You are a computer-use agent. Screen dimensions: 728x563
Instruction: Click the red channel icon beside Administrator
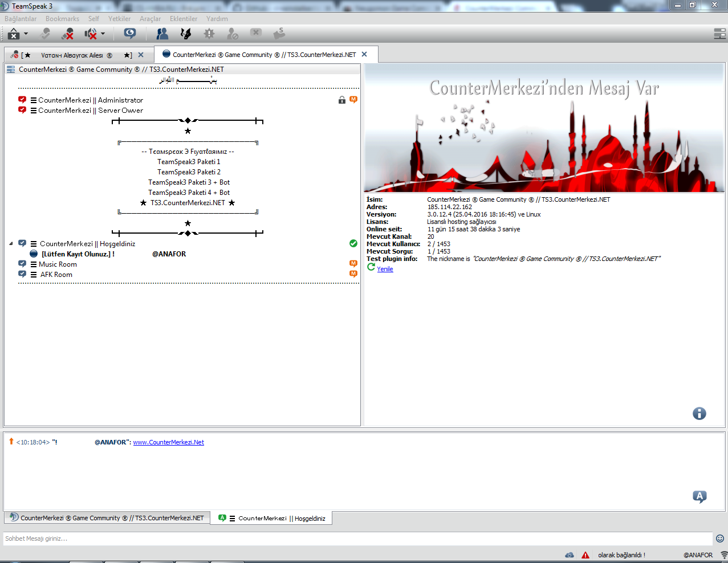click(22, 100)
